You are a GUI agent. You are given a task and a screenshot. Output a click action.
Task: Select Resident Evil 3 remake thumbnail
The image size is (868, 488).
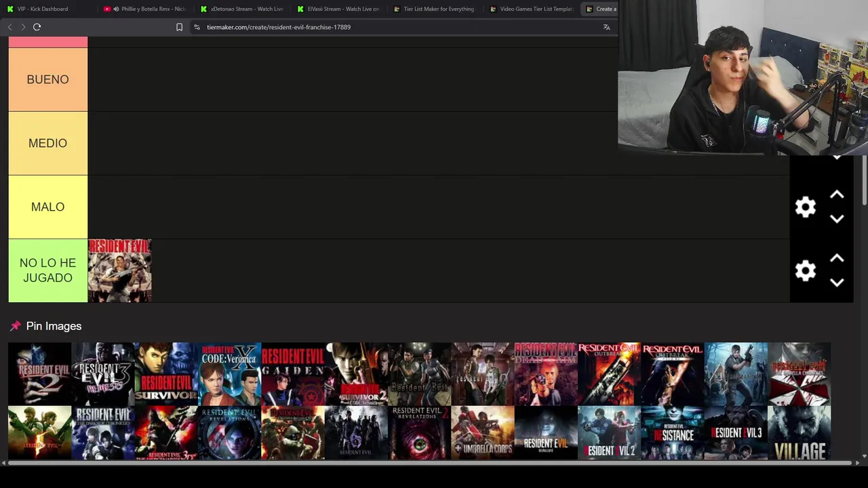click(736, 433)
